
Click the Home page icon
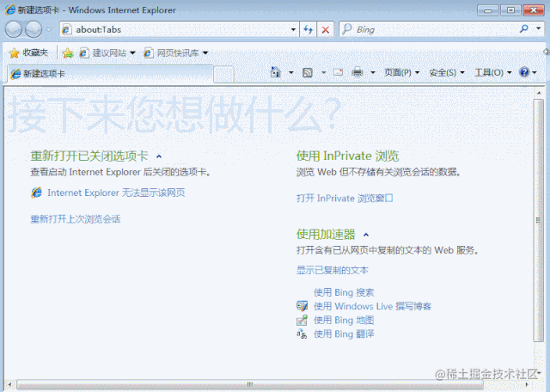coord(276,72)
